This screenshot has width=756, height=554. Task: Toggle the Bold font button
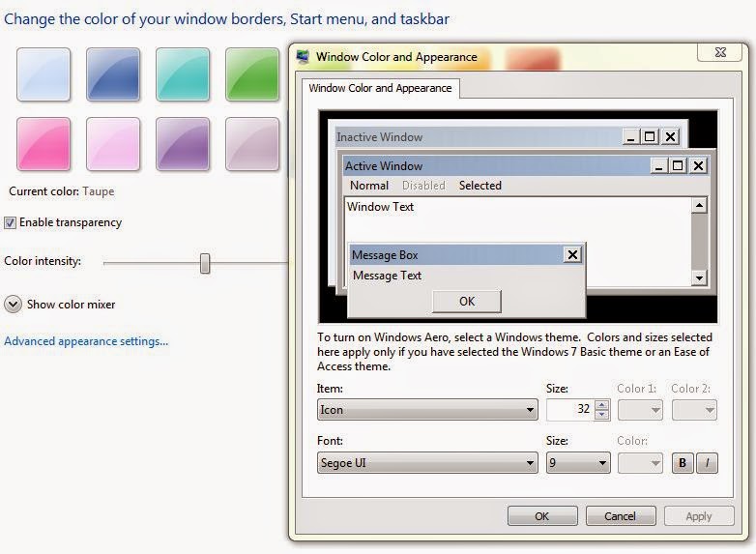coord(683,463)
